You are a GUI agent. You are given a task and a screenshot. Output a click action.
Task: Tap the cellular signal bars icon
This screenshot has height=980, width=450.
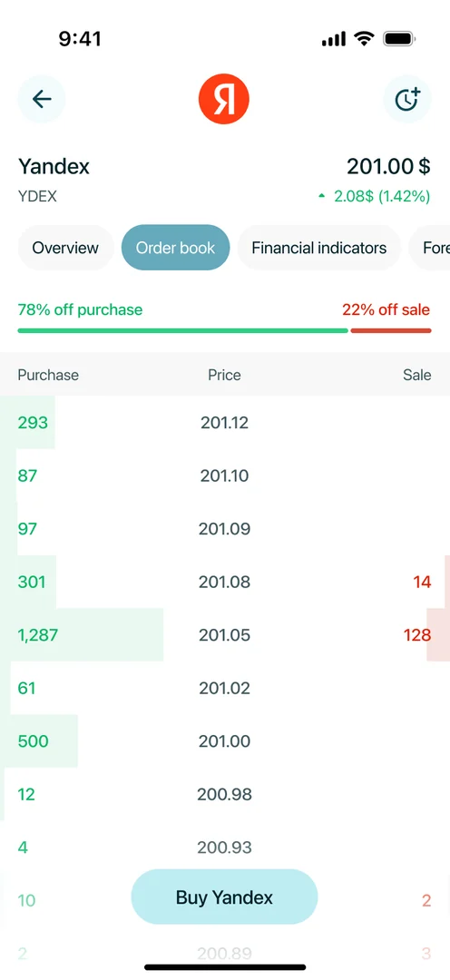334,39
